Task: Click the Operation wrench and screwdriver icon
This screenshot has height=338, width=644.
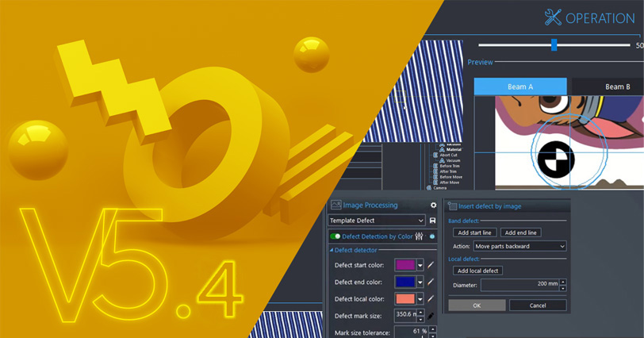Action: (553, 17)
